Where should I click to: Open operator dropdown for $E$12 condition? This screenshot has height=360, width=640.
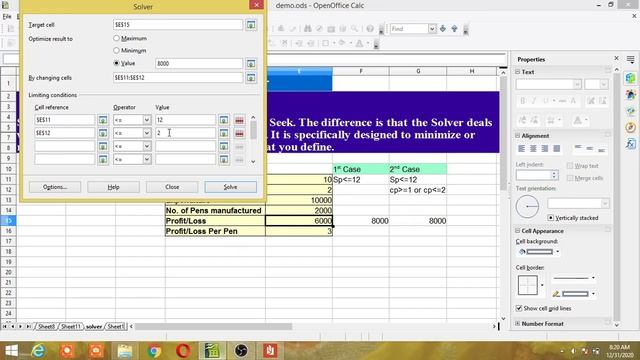(147, 133)
